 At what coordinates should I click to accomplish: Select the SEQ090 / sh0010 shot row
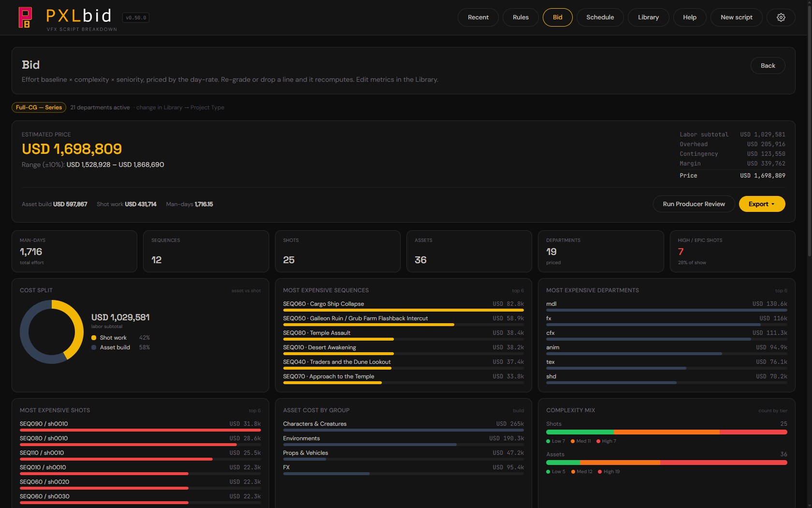point(140,426)
